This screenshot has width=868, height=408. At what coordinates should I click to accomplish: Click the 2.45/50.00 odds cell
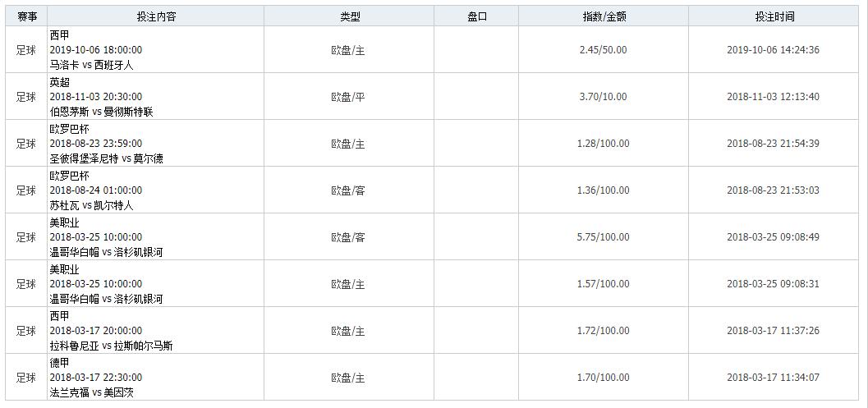point(603,50)
